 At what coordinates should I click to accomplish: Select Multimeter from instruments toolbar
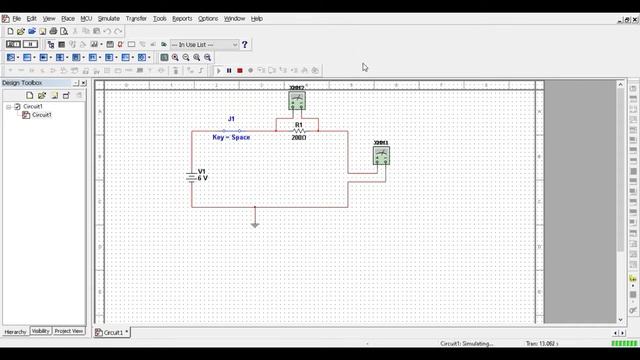(633, 89)
